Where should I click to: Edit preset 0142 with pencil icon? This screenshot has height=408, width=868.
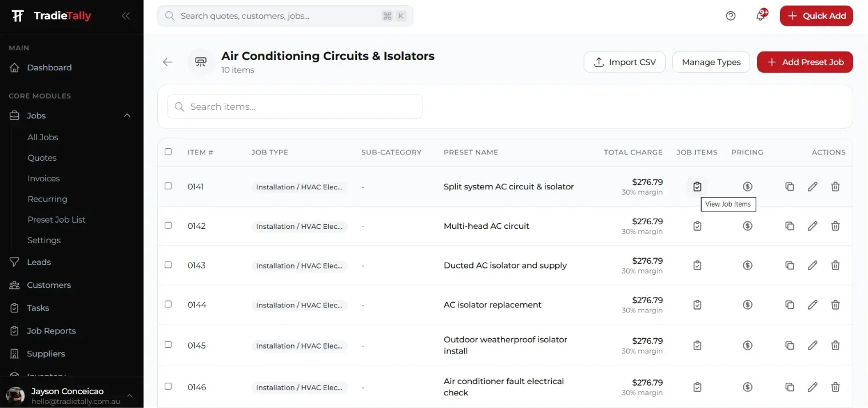813,226
